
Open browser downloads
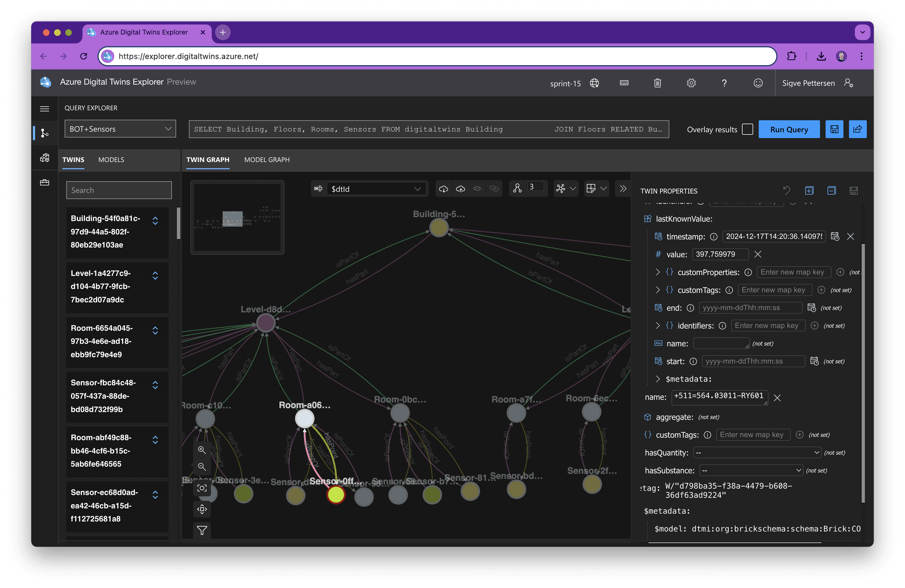(821, 56)
